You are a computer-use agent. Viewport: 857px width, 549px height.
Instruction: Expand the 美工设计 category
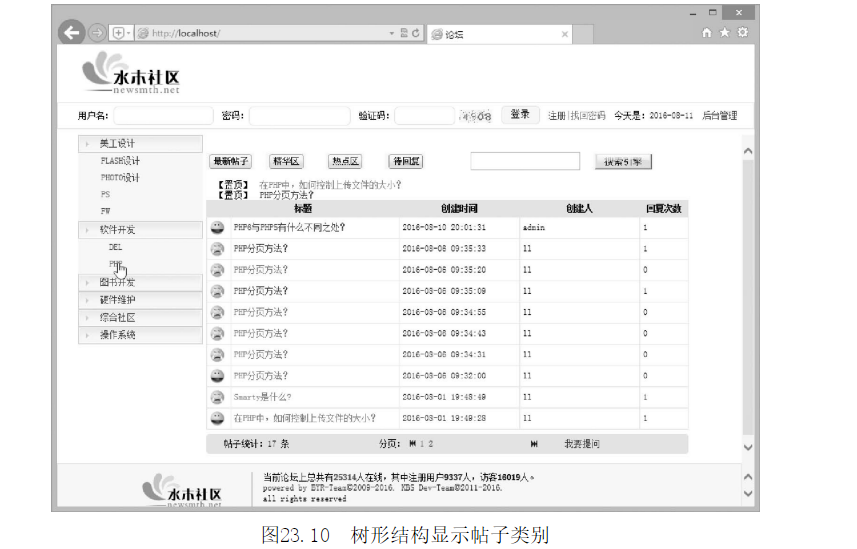117,144
